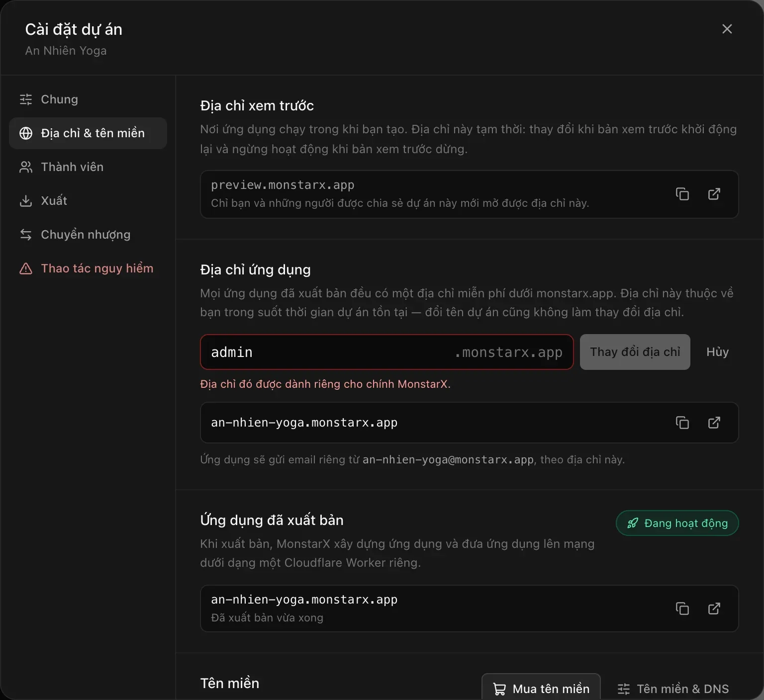Click the cart icon in Mua tên miền
This screenshot has width=764, height=700.
tap(499, 689)
